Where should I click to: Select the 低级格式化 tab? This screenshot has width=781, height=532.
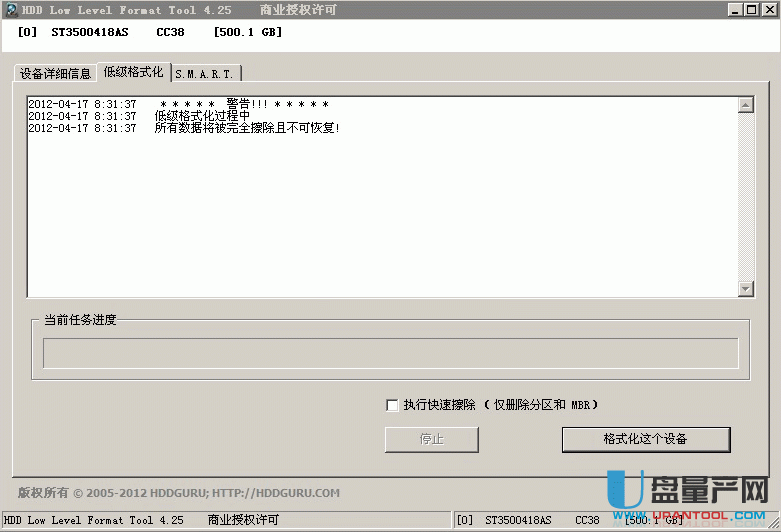pyautogui.click(x=133, y=73)
